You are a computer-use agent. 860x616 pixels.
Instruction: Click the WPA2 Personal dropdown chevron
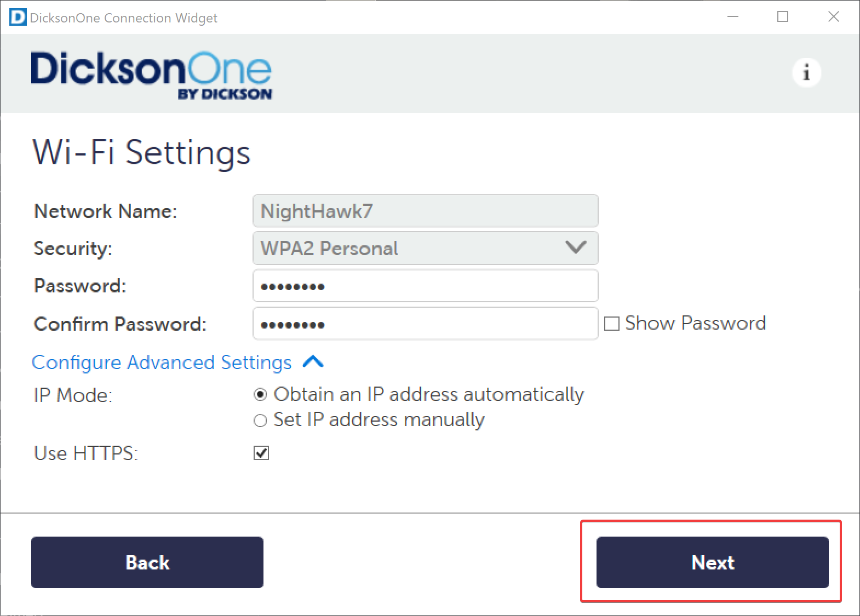[x=575, y=248]
